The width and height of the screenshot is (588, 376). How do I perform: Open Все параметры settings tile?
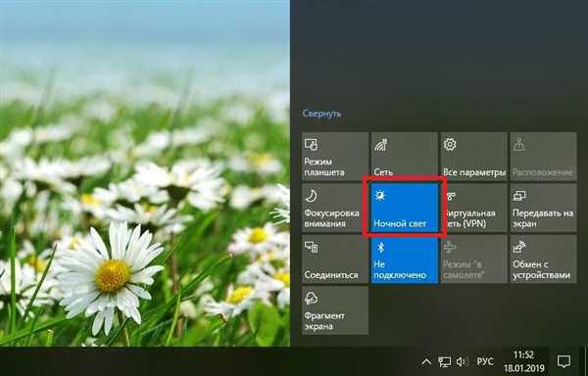pos(473,157)
